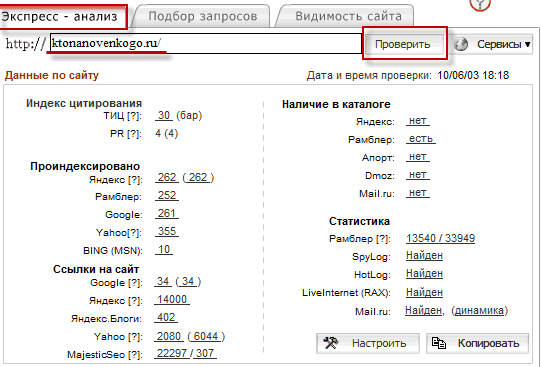Click the MajesticSeo [?] help hint

134,354
